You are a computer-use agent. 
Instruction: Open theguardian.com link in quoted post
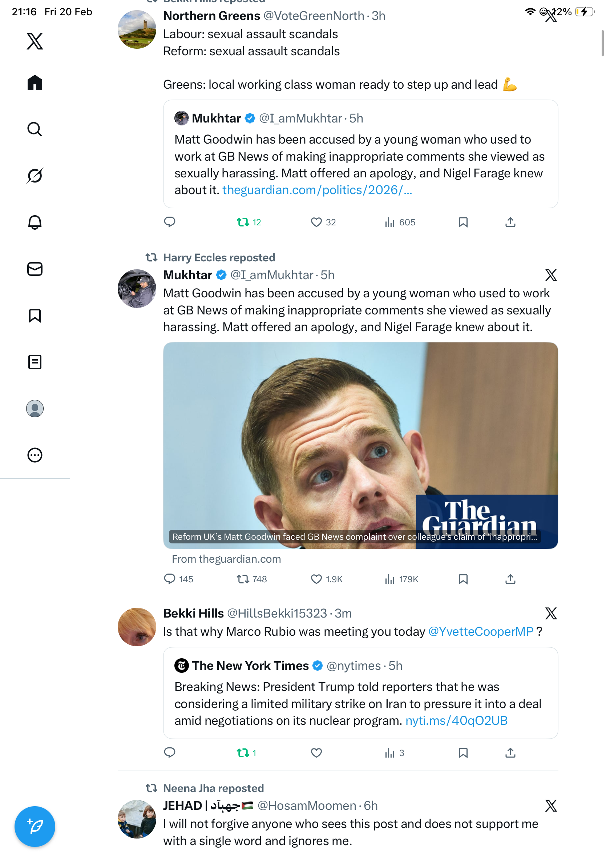click(x=316, y=190)
